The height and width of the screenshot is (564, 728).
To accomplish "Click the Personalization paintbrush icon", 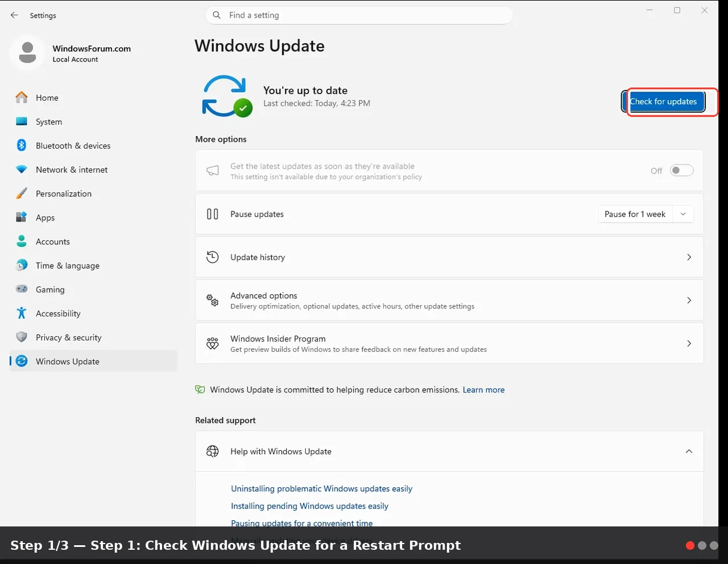I will pos(22,194).
